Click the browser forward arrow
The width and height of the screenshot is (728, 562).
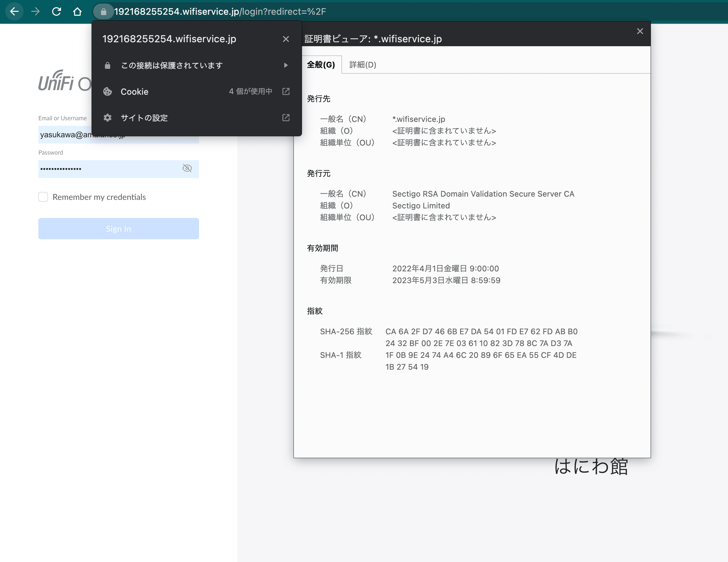pyautogui.click(x=35, y=12)
